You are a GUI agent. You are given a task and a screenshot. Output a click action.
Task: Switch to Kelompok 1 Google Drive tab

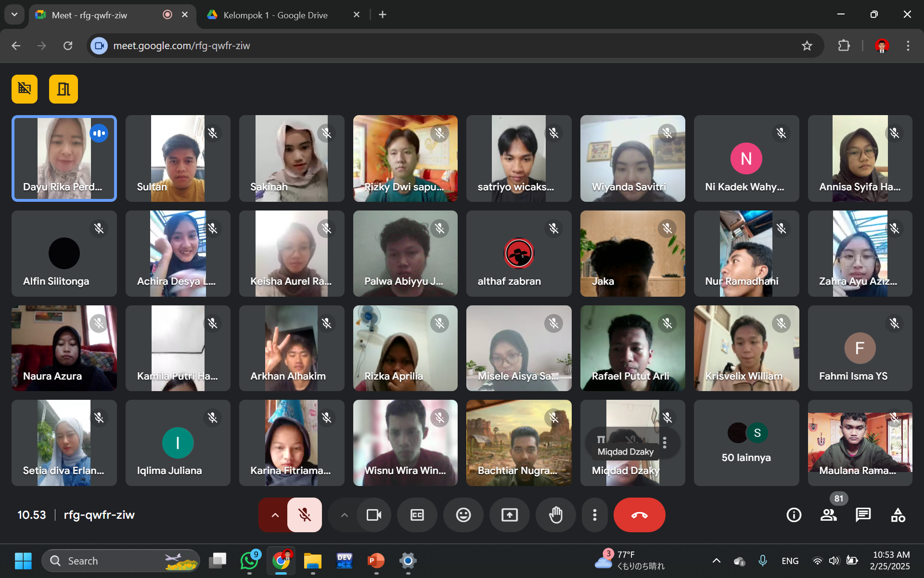point(275,15)
